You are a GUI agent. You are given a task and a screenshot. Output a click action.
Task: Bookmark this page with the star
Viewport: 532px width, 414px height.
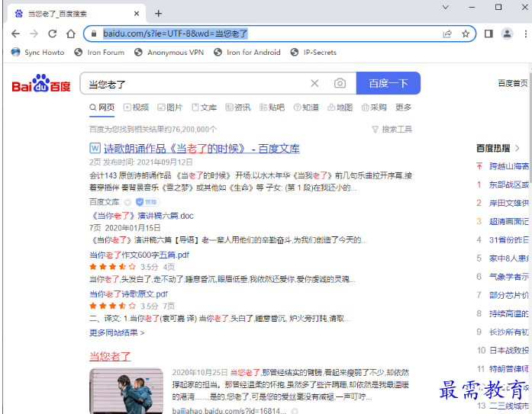tap(466, 34)
